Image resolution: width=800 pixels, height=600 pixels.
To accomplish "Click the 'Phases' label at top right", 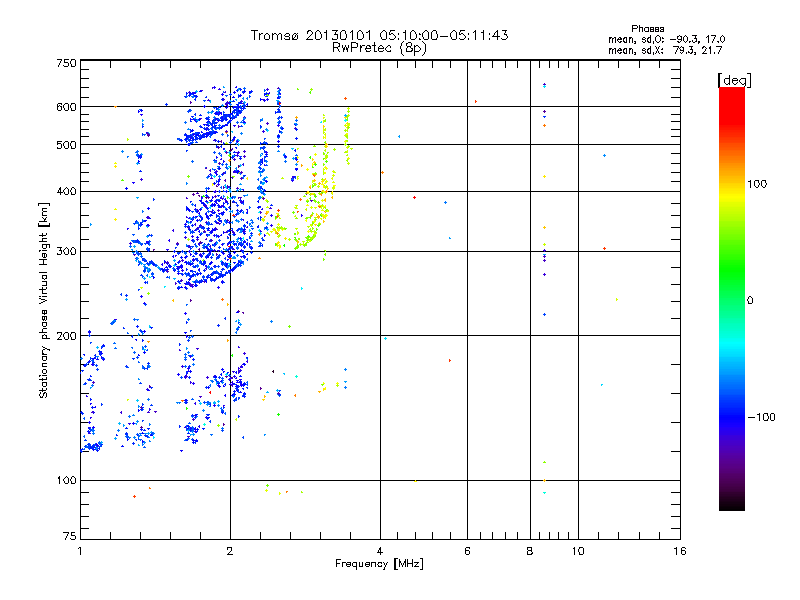I will (647, 29).
